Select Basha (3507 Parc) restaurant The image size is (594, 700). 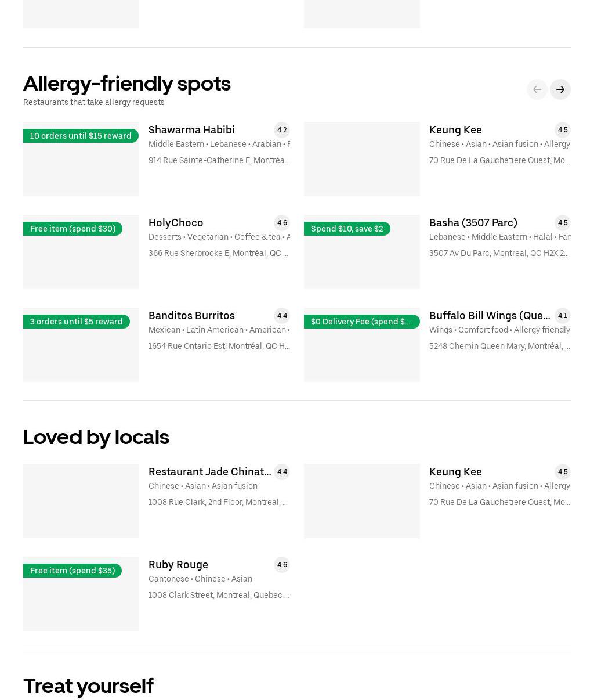click(473, 223)
